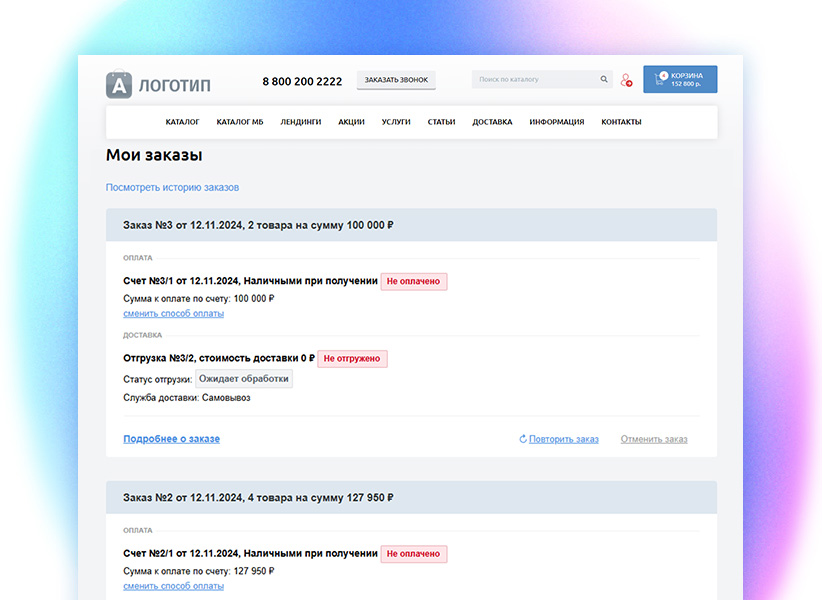The height and width of the screenshot is (600, 822).
Task: Click Подробнее о заказе for order №3
Action: 171,438
